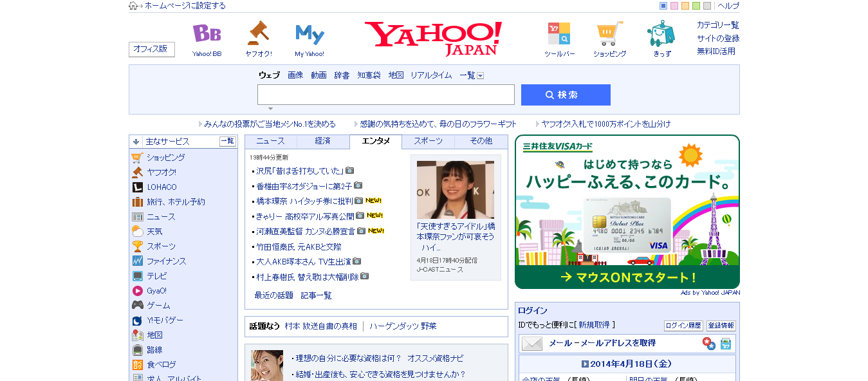
Task: Open the Shopping cart icon in header
Action: click(609, 33)
